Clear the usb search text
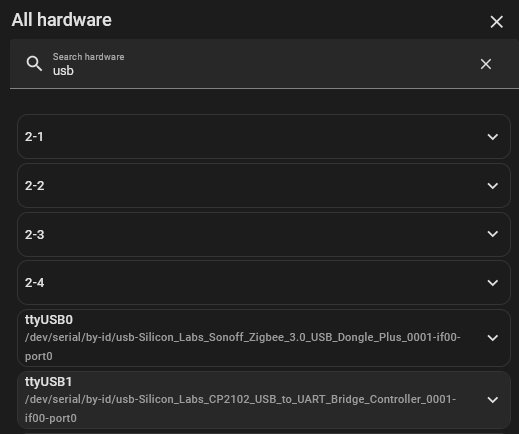519x434 pixels. [486, 64]
